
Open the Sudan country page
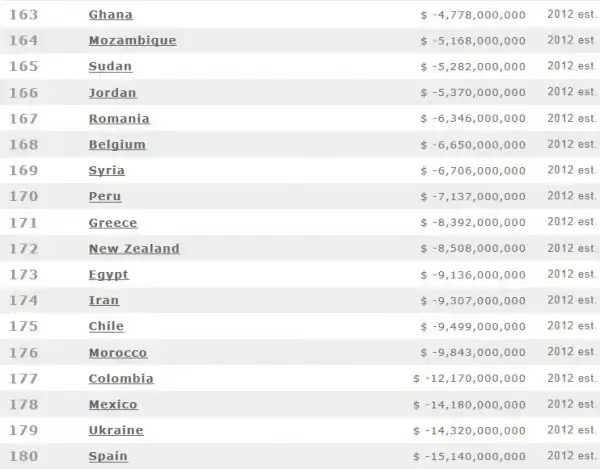tap(110, 67)
